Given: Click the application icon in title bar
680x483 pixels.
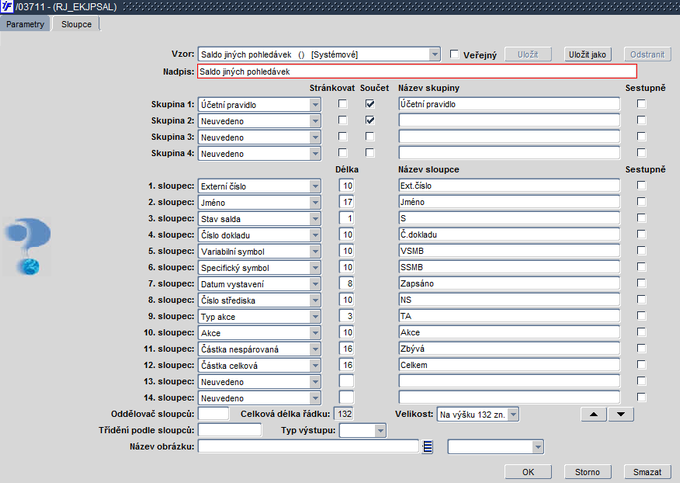Looking at the screenshot, I should click(x=8, y=7).
